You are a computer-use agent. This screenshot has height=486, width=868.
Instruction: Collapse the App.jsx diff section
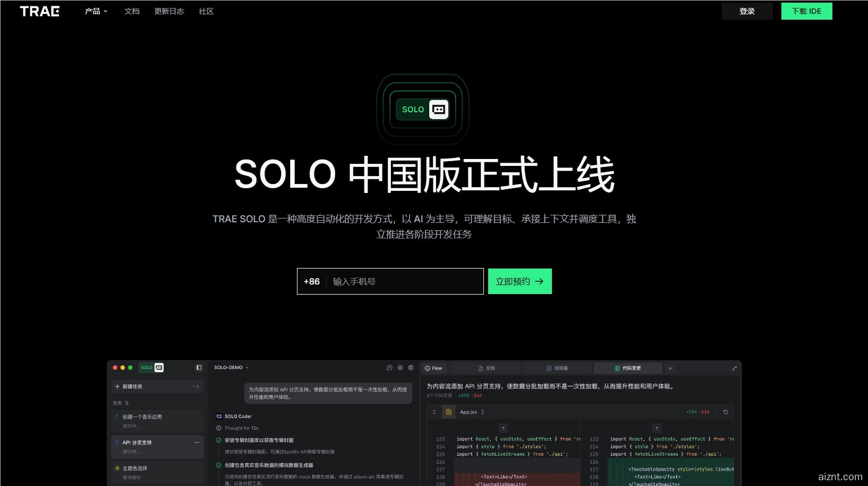[x=435, y=412]
